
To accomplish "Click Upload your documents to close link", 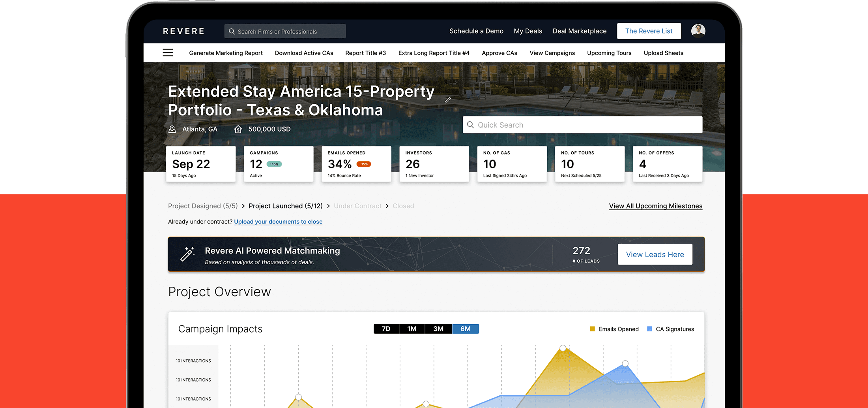I will coord(278,222).
